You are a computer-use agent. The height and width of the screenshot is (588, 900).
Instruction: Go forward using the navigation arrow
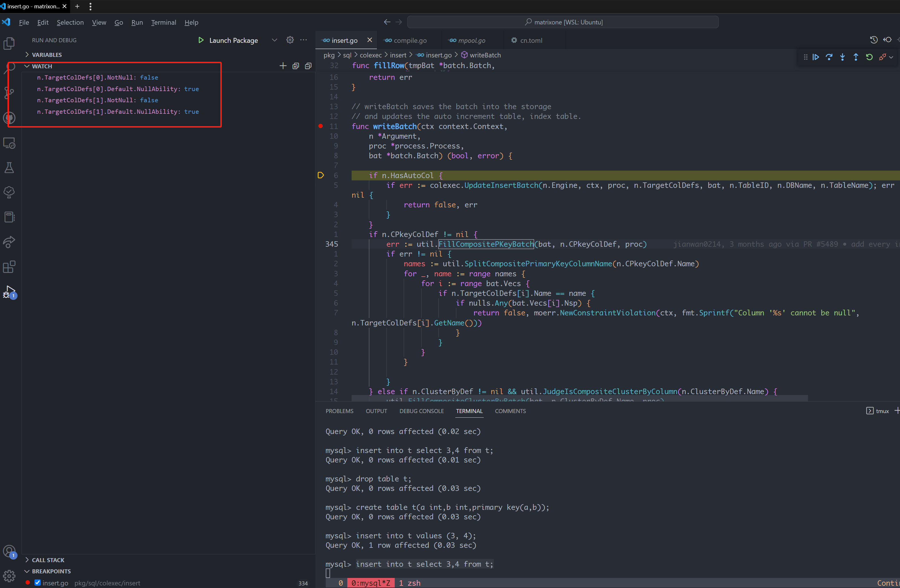point(398,22)
